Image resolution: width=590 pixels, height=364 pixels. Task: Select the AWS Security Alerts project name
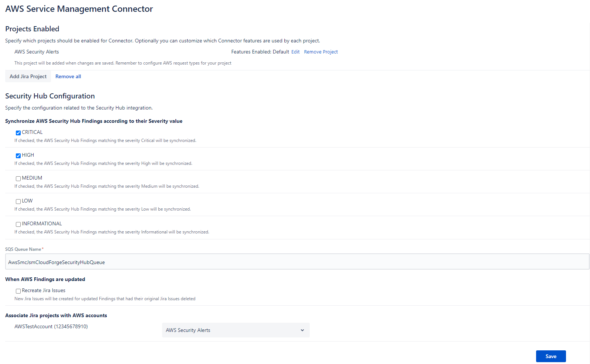tap(37, 52)
